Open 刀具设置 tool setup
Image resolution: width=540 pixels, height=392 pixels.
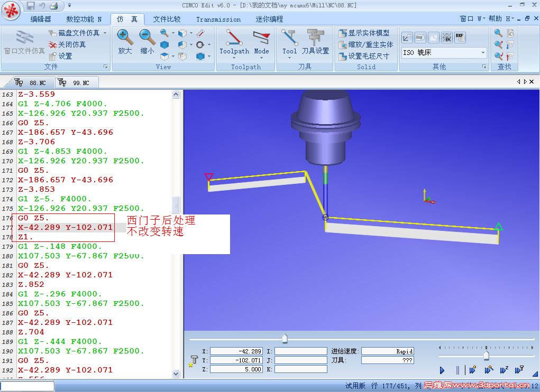coord(315,42)
